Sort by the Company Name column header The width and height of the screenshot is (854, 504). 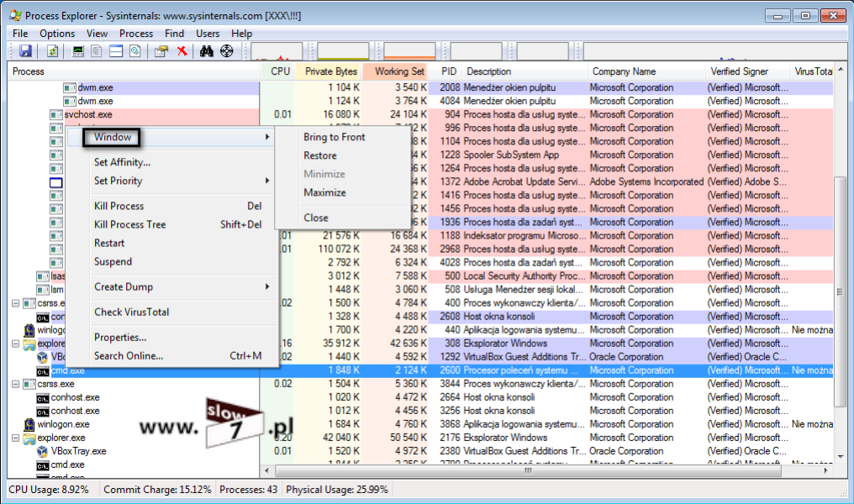coord(646,71)
